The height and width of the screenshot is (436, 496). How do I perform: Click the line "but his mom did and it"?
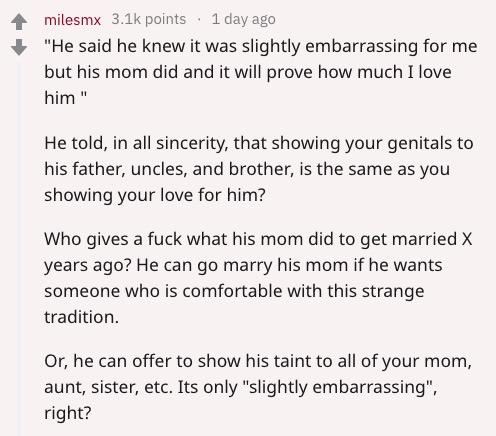point(248,72)
